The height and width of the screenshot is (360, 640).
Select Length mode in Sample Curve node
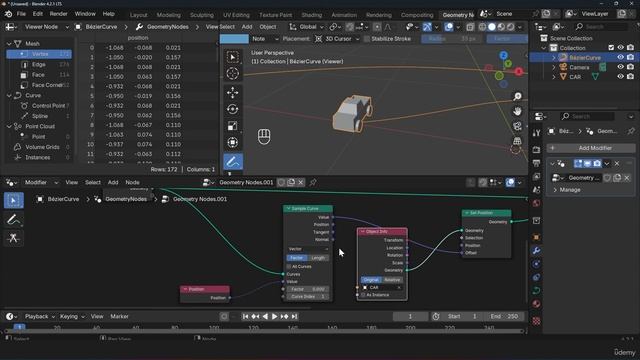pyautogui.click(x=318, y=258)
